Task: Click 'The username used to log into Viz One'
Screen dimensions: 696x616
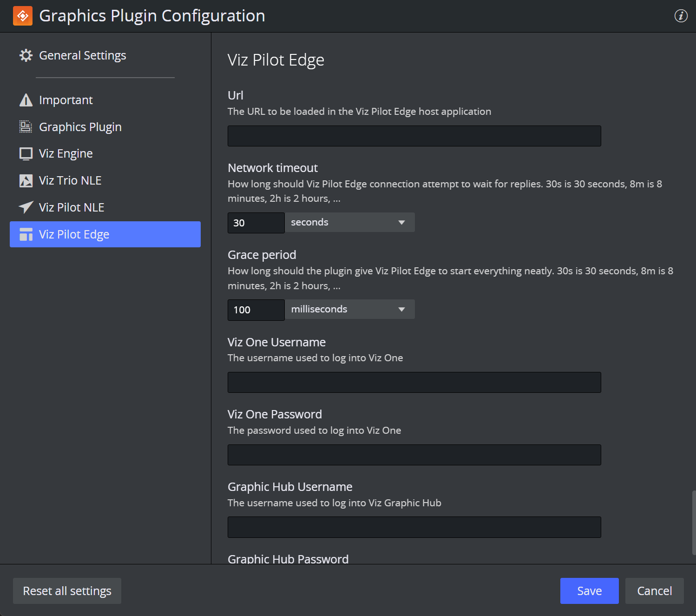Action: 315,358
